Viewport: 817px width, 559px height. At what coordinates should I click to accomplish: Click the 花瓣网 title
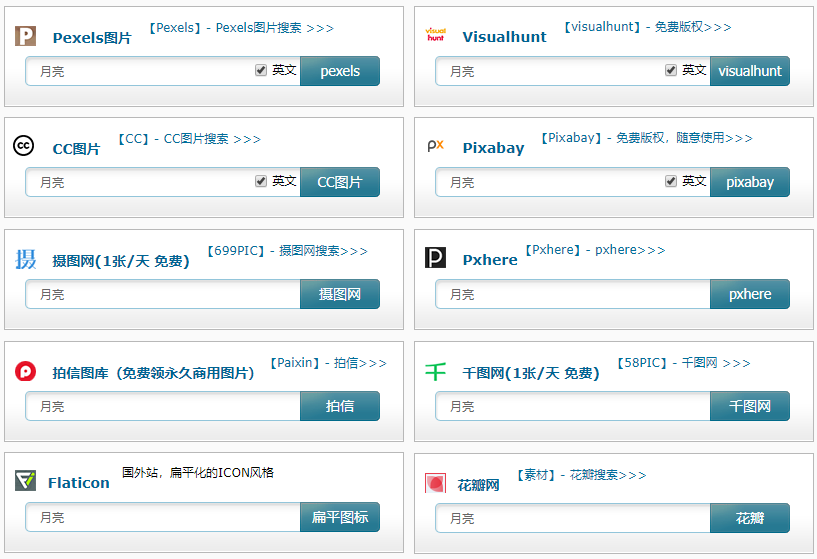[478, 485]
